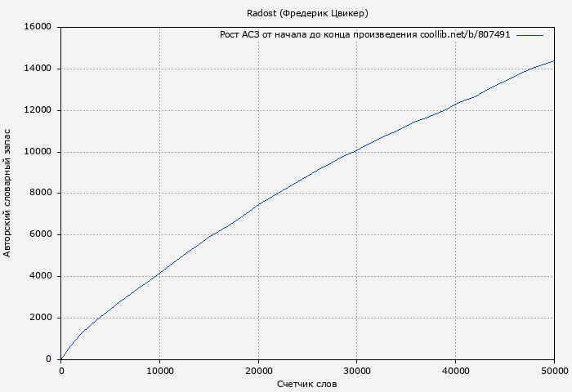Click the chart title 'Radost (Фредерик Цвикер)'
Viewport: 572px width, 392px height.
[x=307, y=14]
